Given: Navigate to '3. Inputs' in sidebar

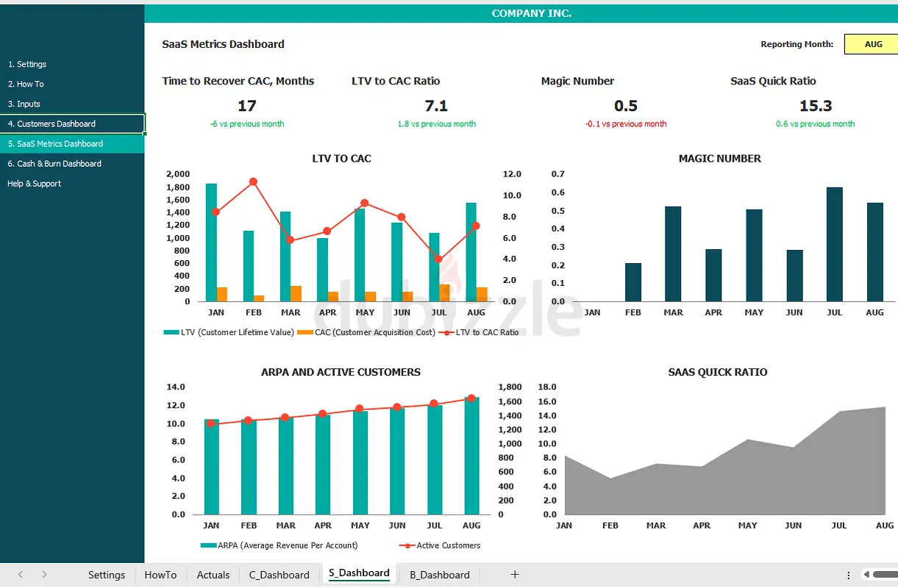Looking at the screenshot, I should coord(24,104).
